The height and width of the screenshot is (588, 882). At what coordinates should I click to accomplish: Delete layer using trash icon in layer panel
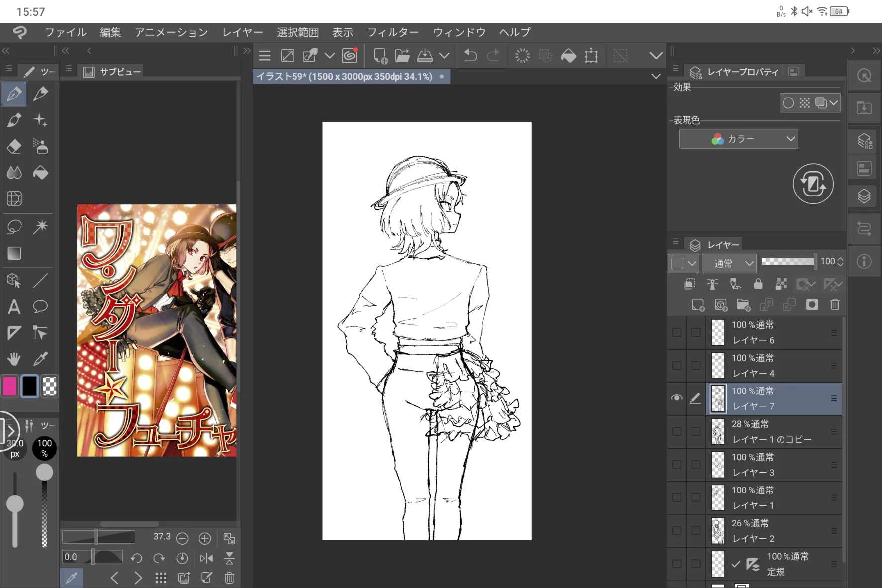(x=835, y=304)
